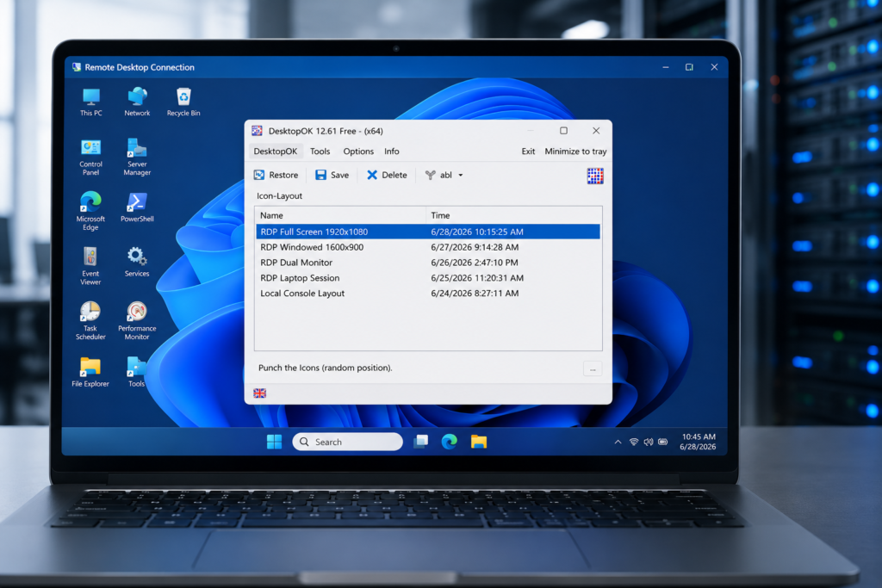Click the abl toolbar button
The image size is (882, 588).
(438, 176)
